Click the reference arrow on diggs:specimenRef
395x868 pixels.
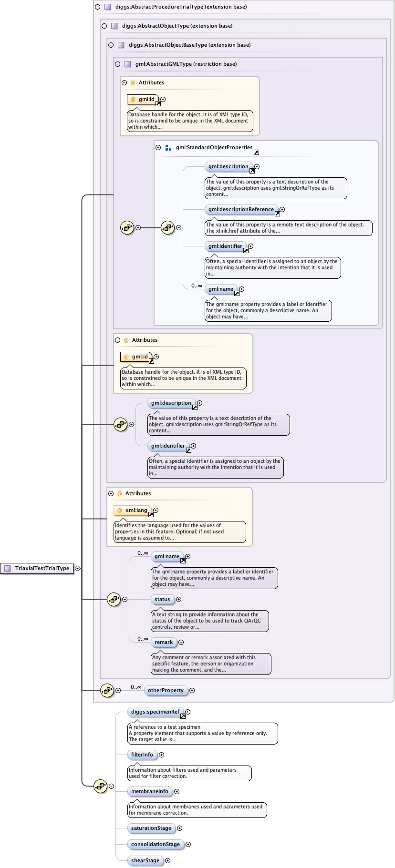[183, 716]
